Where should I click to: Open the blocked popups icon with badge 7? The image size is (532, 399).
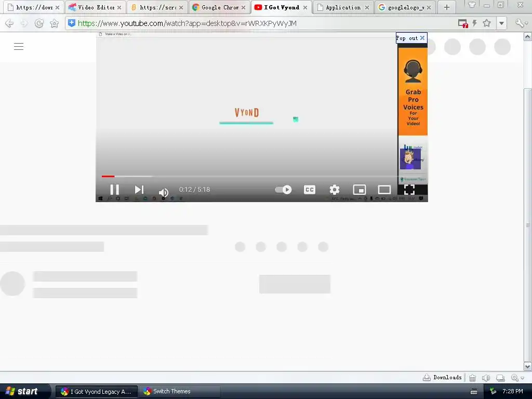click(x=463, y=23)
